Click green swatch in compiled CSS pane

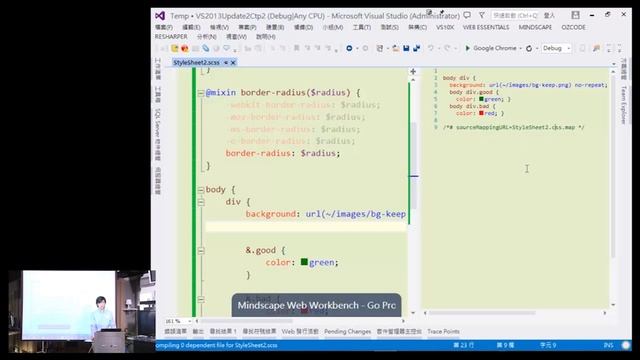pos(481,99)
